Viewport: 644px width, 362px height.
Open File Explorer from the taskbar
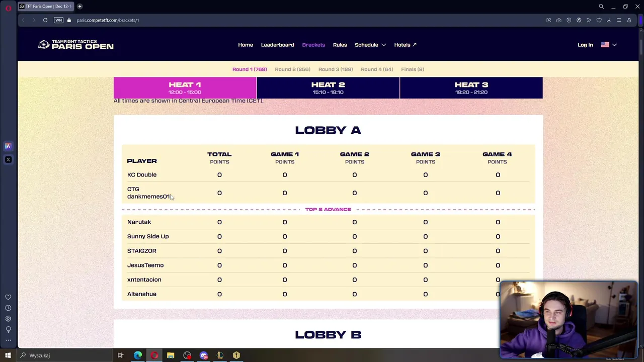(171, 355)
